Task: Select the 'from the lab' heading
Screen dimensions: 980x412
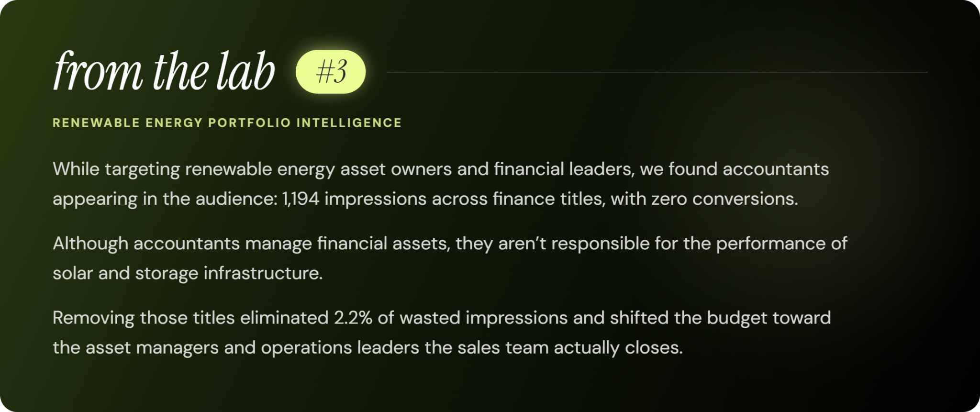Action: coord(164,71)
